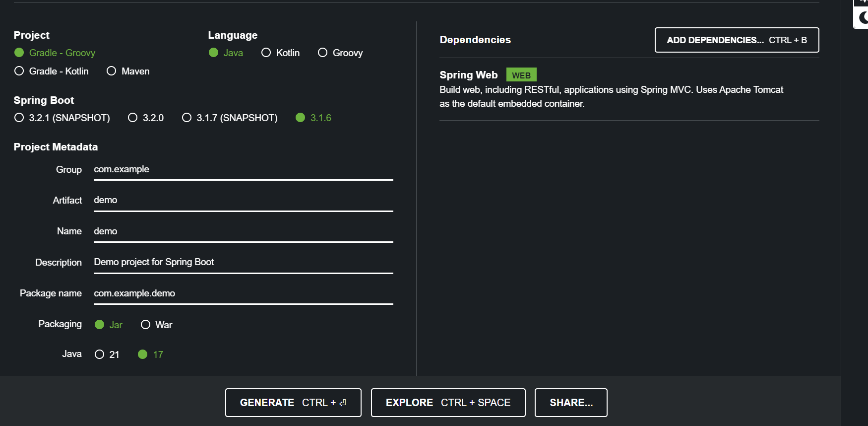
Task: Click the Spring Boot heading
Action: (x=44, y=100)
